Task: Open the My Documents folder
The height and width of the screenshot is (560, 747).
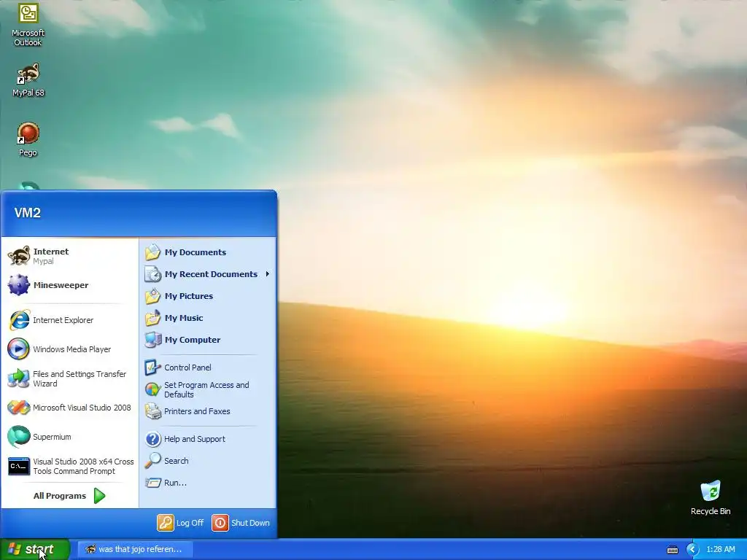Action: (x=208, y=252)
